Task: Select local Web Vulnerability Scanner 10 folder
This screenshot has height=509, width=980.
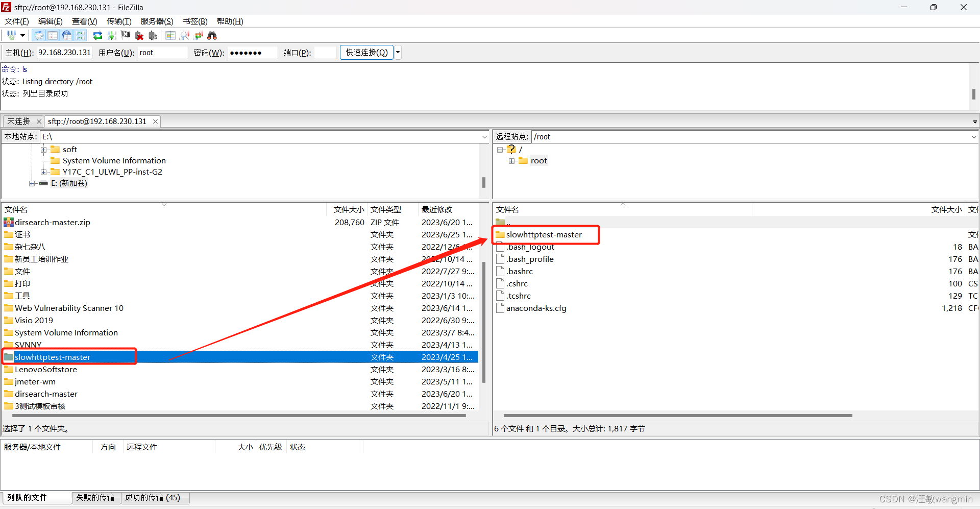Action: 69,308
